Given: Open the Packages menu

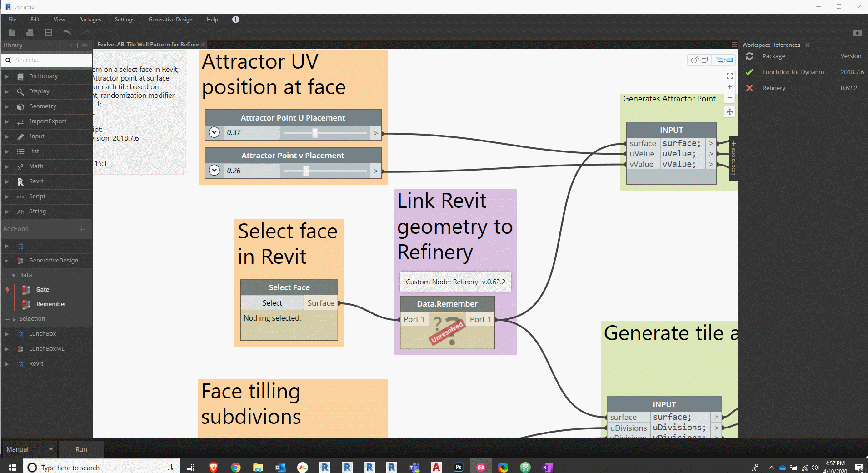Looking at the screenshot, I should tap(90, 20).
